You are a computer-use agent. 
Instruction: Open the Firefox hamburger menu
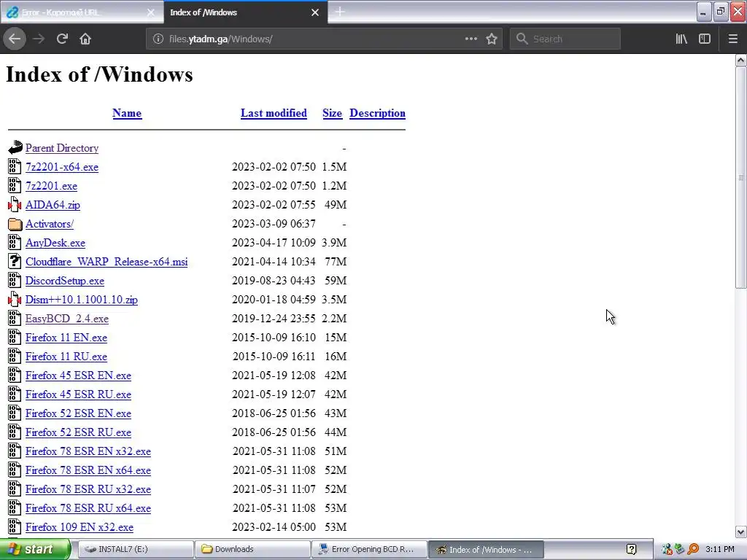732,39
